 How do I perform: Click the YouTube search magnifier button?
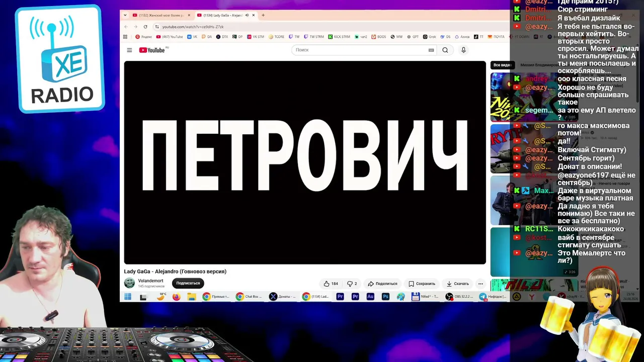[445, 50]
